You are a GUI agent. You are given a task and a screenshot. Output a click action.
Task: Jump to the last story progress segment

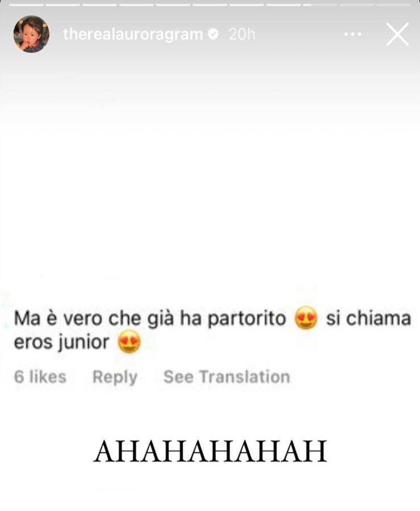tap(393, 5)
